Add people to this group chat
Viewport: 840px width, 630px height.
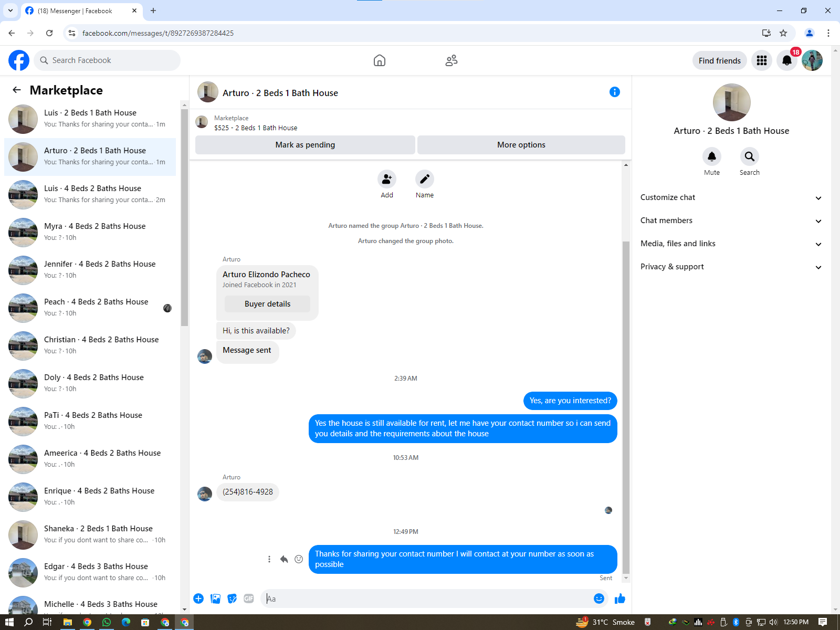[x=387, y=179]
